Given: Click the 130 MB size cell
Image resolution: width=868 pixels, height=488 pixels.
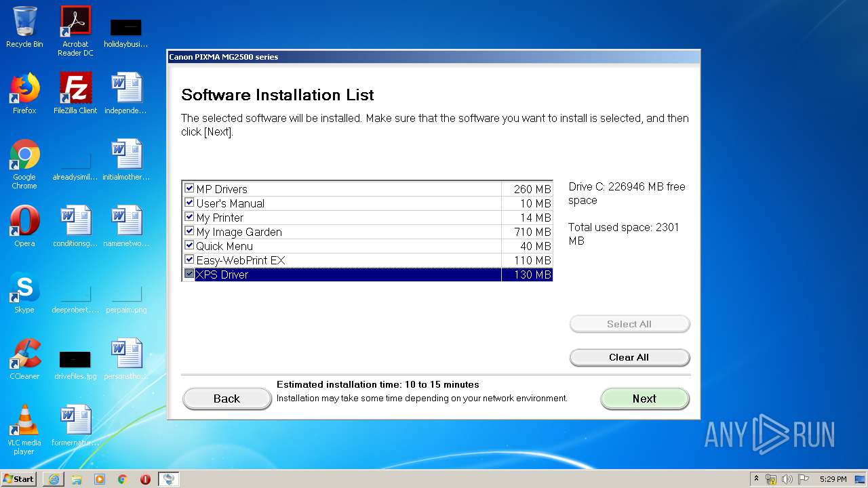Looking at the screenshot, I should (527, 274).
